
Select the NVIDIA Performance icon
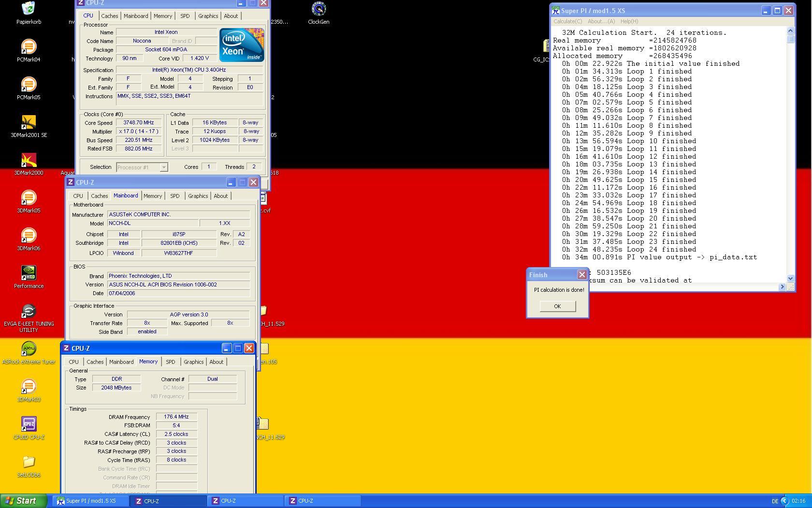(29, 273)
